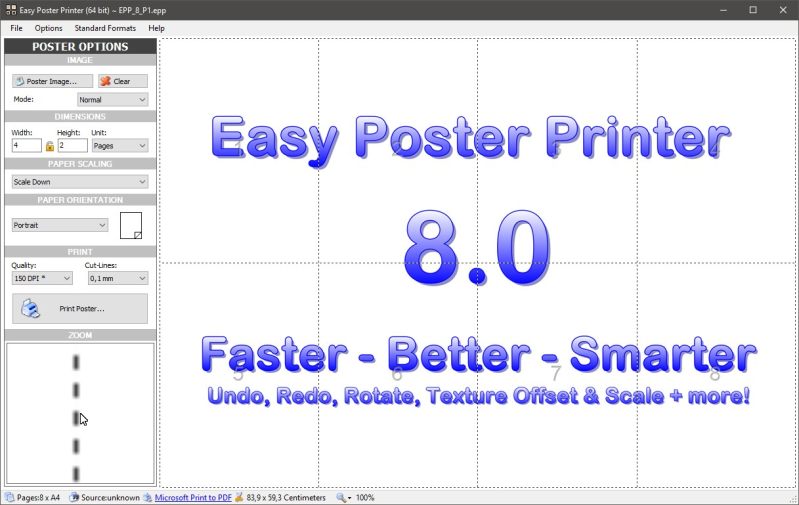Toggle the aspect ratio lock icon

(x=49, y=146)
